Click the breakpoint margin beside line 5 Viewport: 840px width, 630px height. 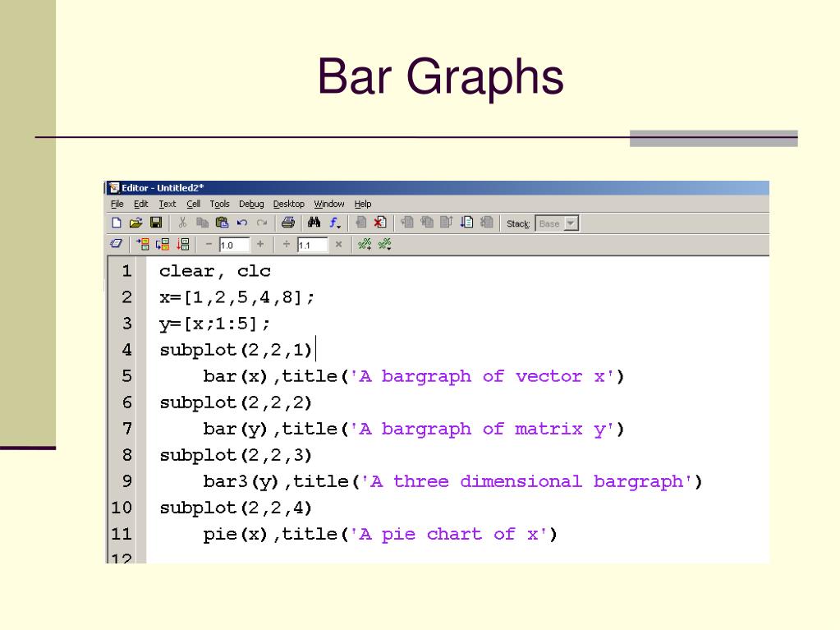click(141, 376)
